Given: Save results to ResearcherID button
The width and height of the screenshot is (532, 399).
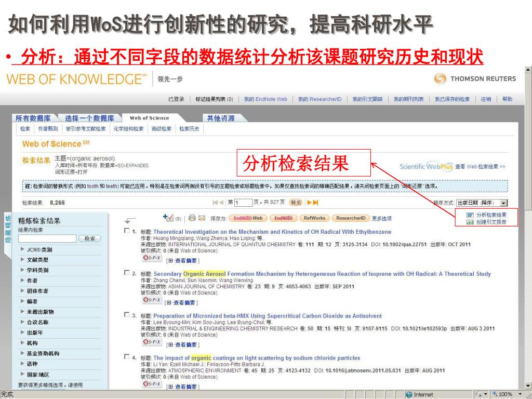Looking at the screenshot, I should 351,218.
